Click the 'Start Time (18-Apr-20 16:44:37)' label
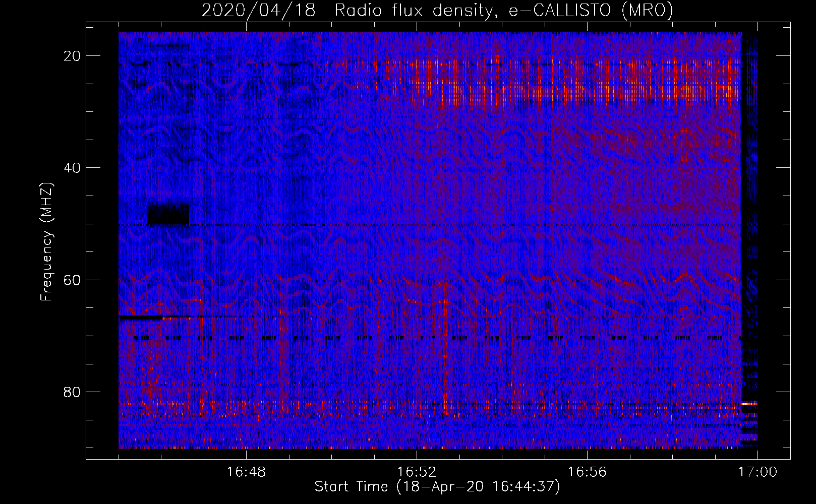The image size is (816, 504). pyautogui.click(x=437, y=487)
